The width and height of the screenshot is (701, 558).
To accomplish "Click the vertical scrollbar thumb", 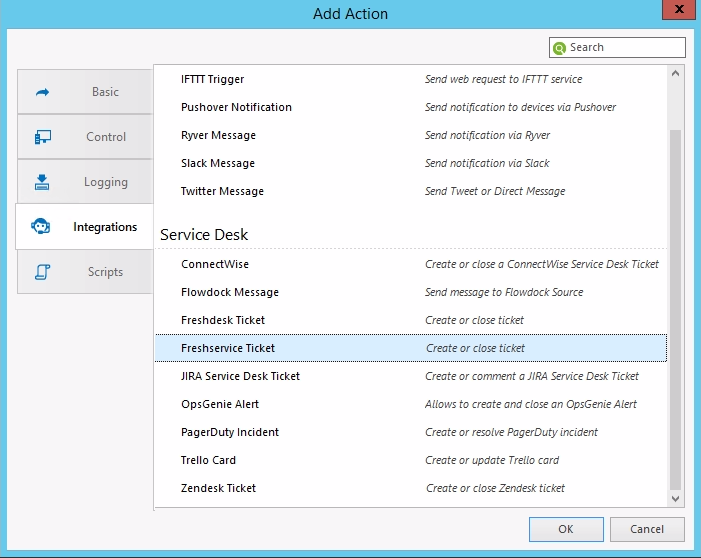I will pyautogui.click(x=676, y=310).
